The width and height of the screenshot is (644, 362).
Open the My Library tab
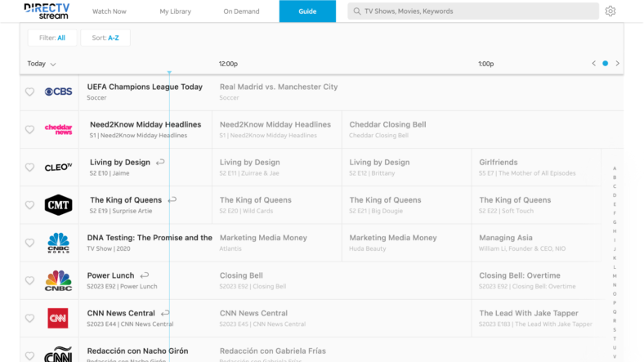tap(176, 11)
